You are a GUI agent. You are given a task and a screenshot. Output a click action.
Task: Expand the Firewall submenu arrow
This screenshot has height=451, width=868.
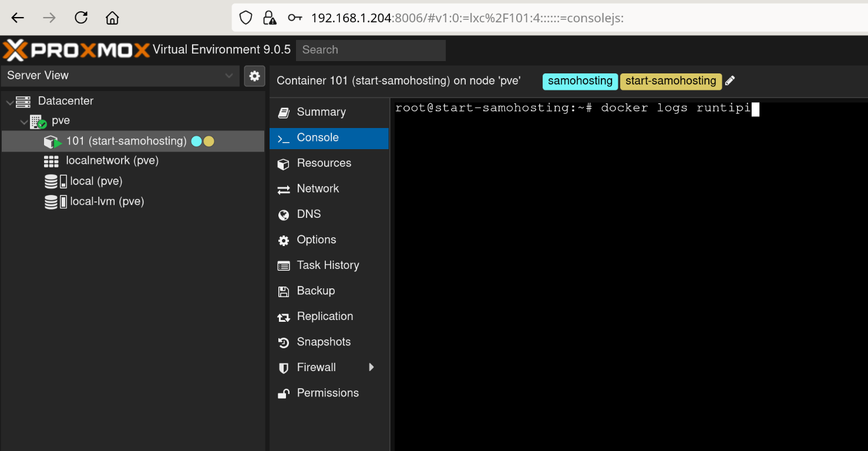(x=371, y=367)
